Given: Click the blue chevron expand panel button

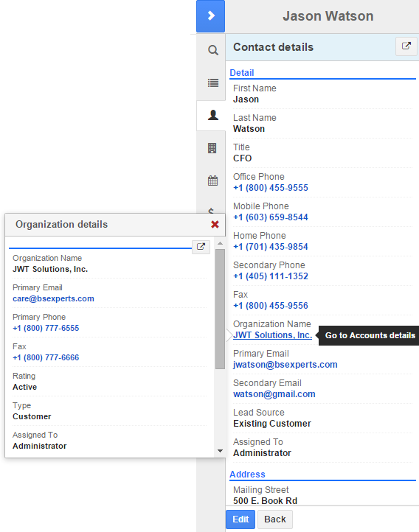Looking at the screenshot, I should (210, 16).
